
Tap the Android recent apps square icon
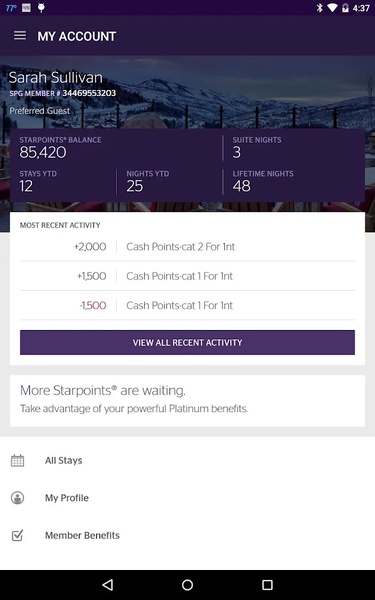pos(267,585)
